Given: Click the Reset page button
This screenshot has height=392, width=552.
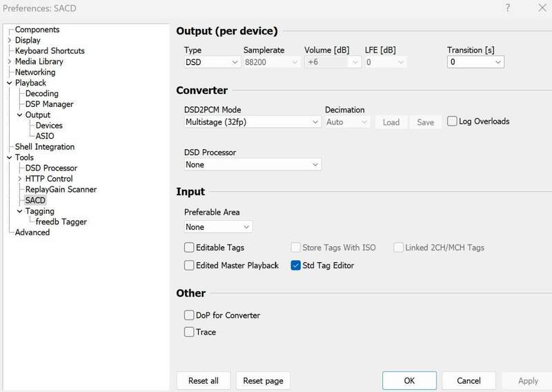Looking at the screenshot, I should (263, 381).
